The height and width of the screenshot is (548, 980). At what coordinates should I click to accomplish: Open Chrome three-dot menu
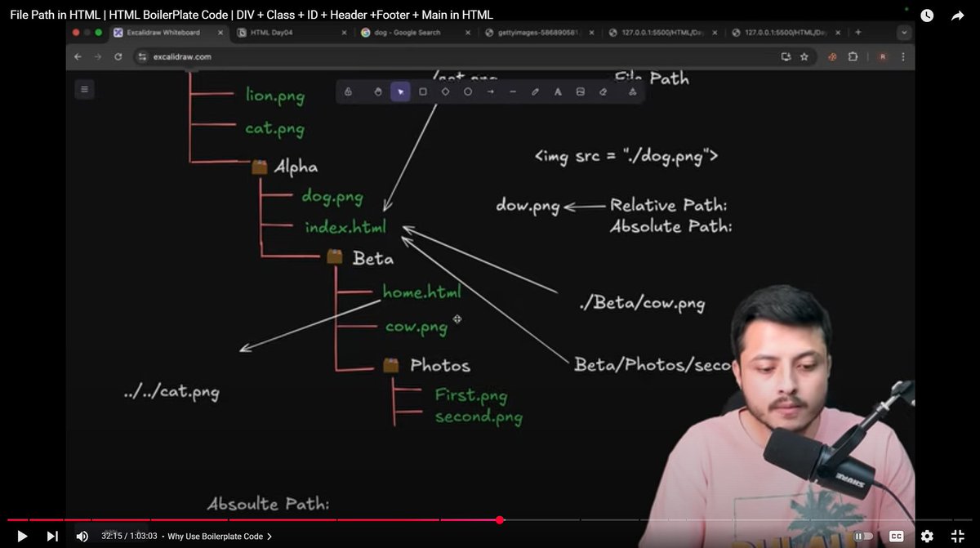point(903,56)
